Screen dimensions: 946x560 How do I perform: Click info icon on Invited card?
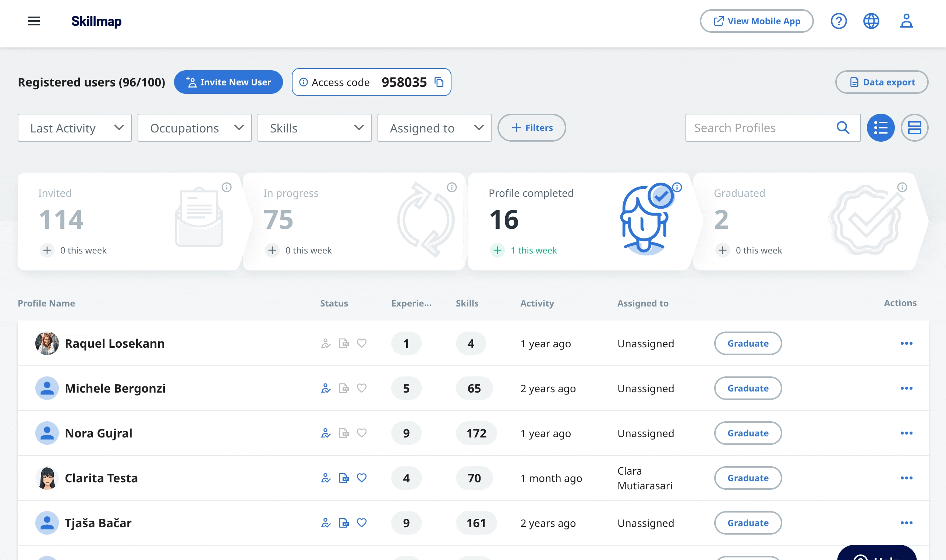(227, 188)
